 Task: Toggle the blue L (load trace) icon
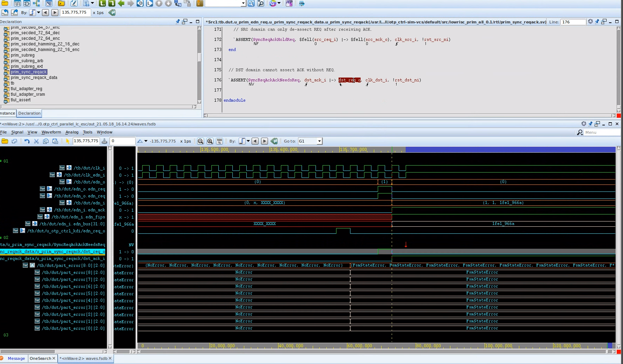(x=149, y=4)
